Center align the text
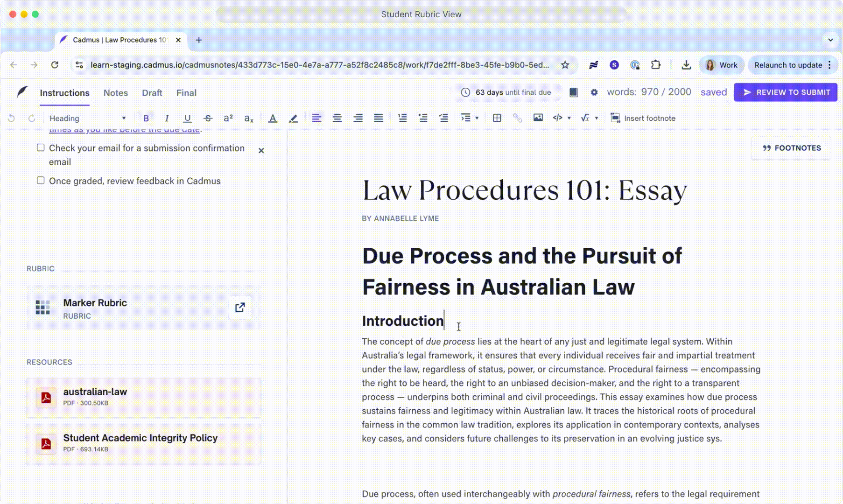Viewport: 843px width, 504px height. click(337, 119)
